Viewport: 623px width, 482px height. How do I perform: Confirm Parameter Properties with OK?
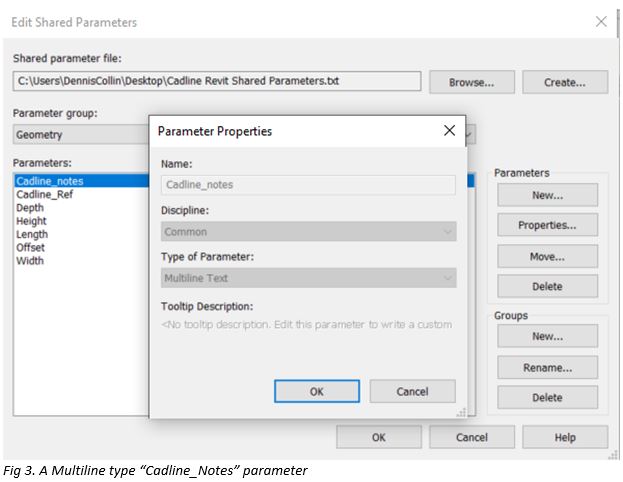[317, 391]
